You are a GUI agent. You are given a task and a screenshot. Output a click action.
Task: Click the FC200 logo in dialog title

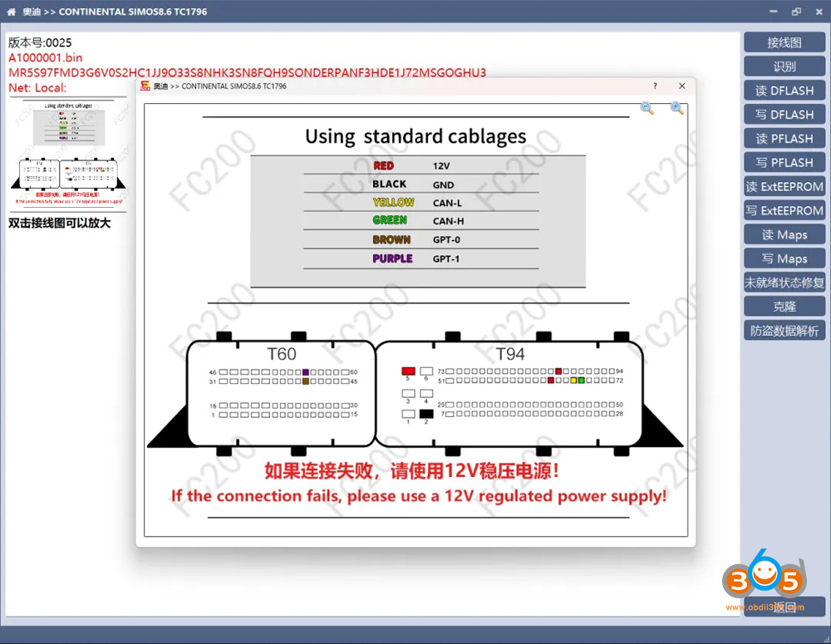click(146, 86)
